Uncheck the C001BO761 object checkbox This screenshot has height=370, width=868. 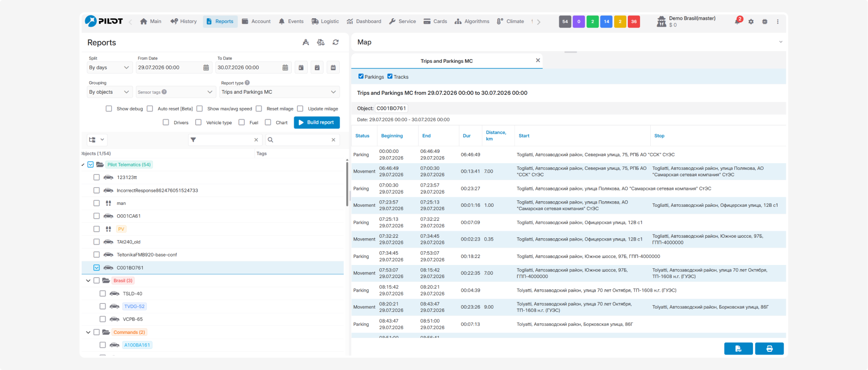coord(97,268)
